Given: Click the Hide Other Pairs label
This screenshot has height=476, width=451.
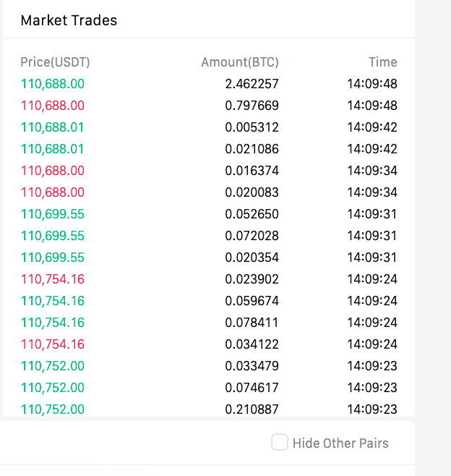Looking at the screenshot, I should coord(340,443).
